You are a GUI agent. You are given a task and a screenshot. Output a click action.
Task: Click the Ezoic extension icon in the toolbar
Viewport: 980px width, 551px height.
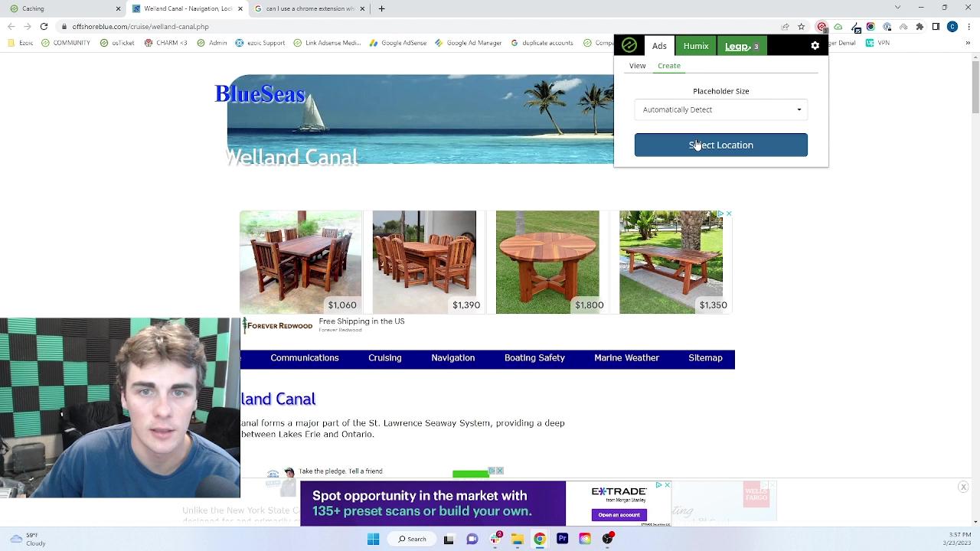pyautogui.click(x=822, y=27)
